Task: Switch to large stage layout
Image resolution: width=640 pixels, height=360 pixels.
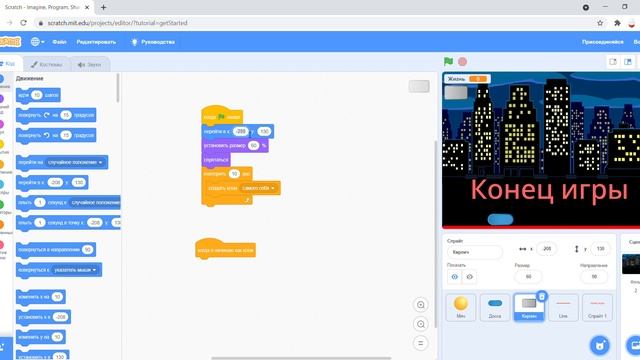Action: 628,62
